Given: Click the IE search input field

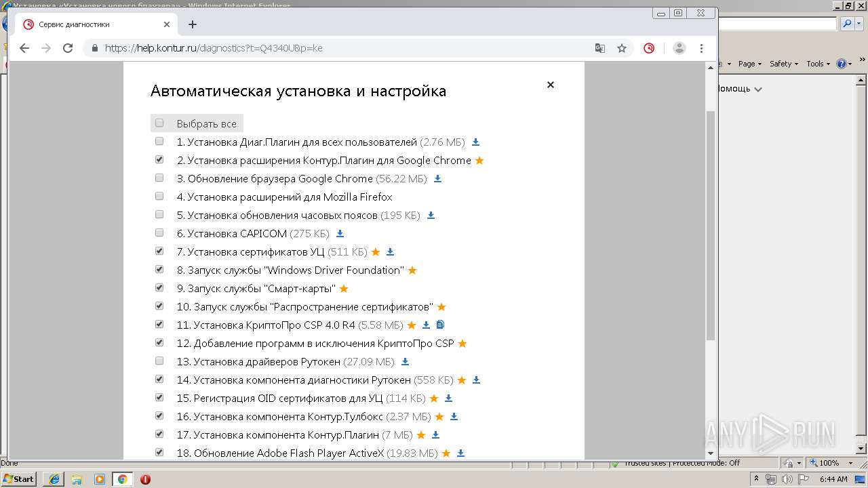Looking at the screenshot, I should (777, 24).
